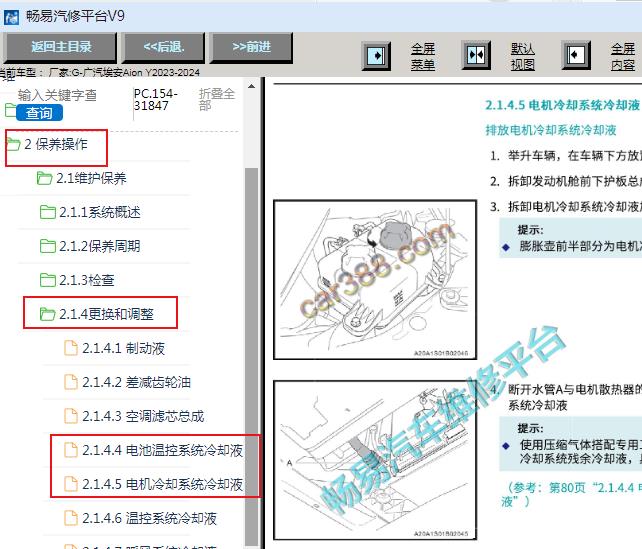Image resolution: width=642 pixels, height=549 pixels.
Task: Click the tree panel scroll-up arrow
Action: [251, 86]
